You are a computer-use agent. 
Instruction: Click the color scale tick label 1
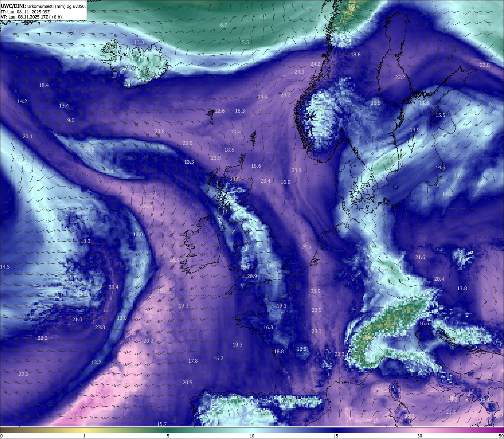[84, 435]
